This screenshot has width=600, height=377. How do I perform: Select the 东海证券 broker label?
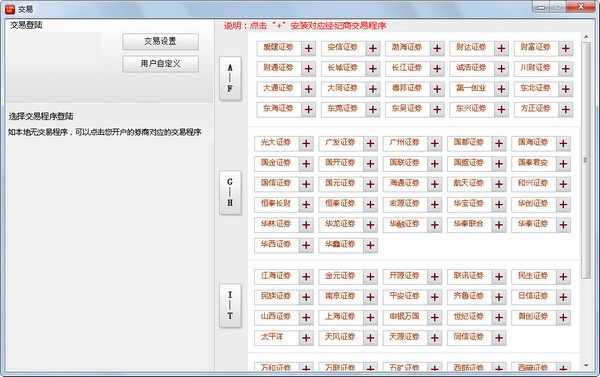(278, 109)
